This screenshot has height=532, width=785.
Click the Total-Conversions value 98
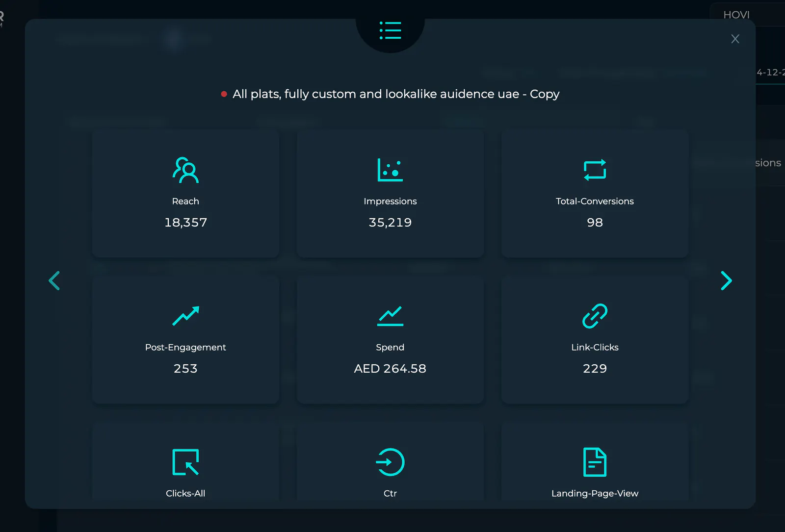point(595,223)
